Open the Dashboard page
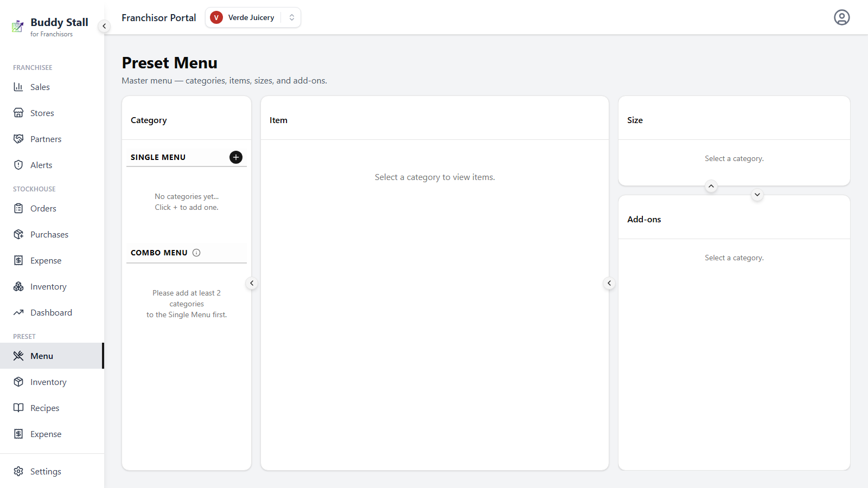The image size is (868, 488). coord(52,312)
